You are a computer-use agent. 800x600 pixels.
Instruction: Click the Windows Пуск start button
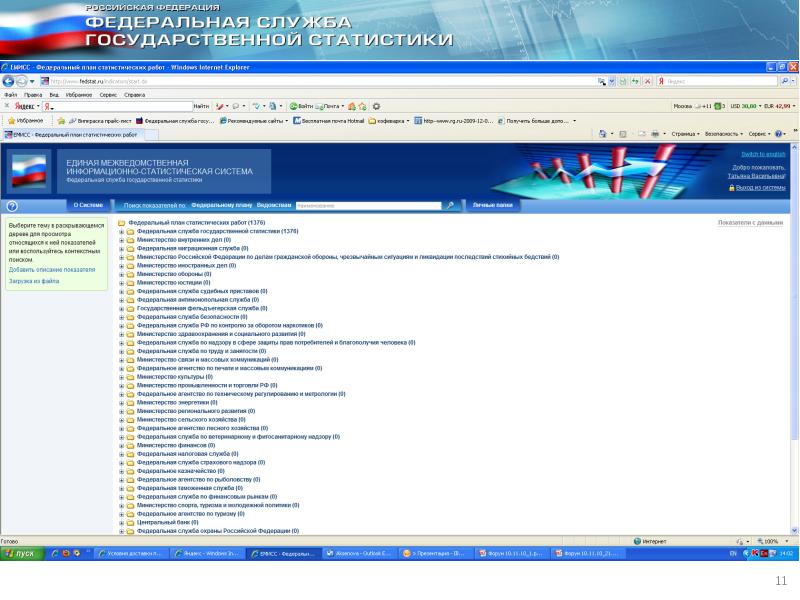(x=20, y=553)
